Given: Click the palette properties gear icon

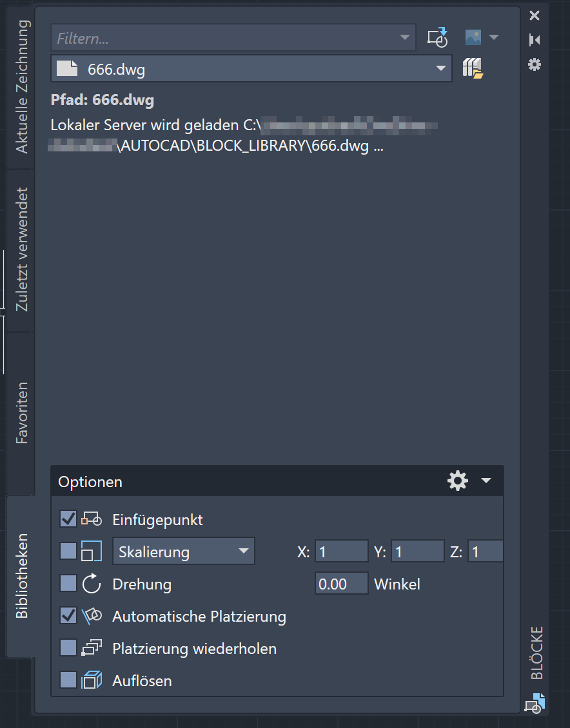Looking at the screenshot, I should coord(535,64).
